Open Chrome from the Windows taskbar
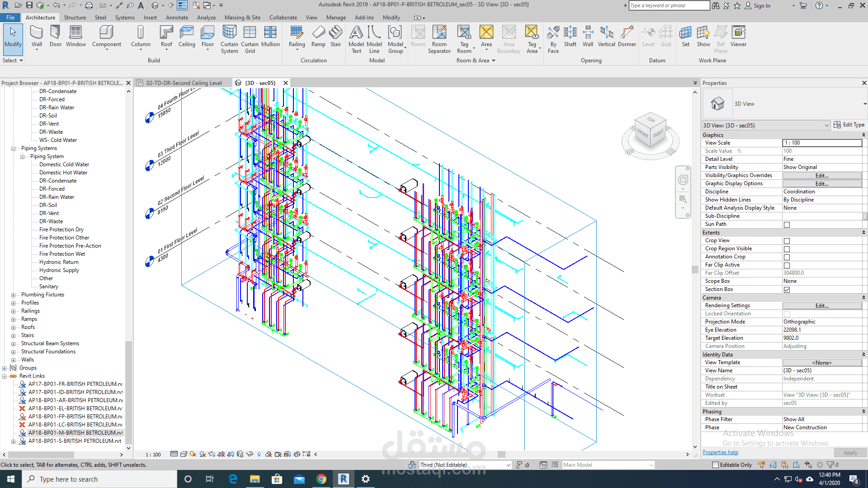 (321, 479)
